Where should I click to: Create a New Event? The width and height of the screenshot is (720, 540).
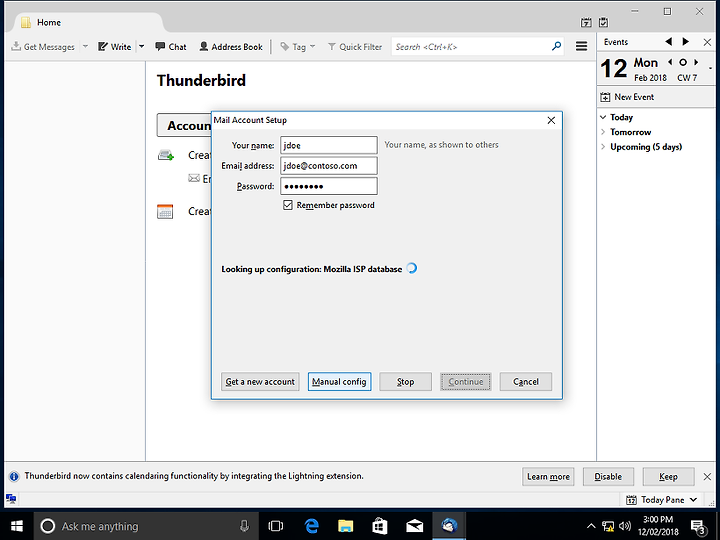point(627,97)
